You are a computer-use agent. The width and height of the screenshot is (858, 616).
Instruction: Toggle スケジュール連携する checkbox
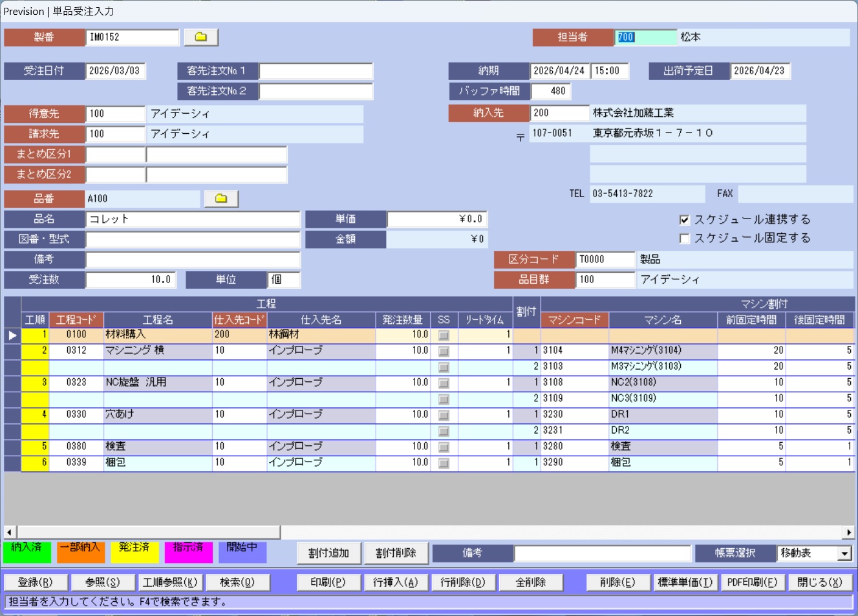click(x=685, y=220)
